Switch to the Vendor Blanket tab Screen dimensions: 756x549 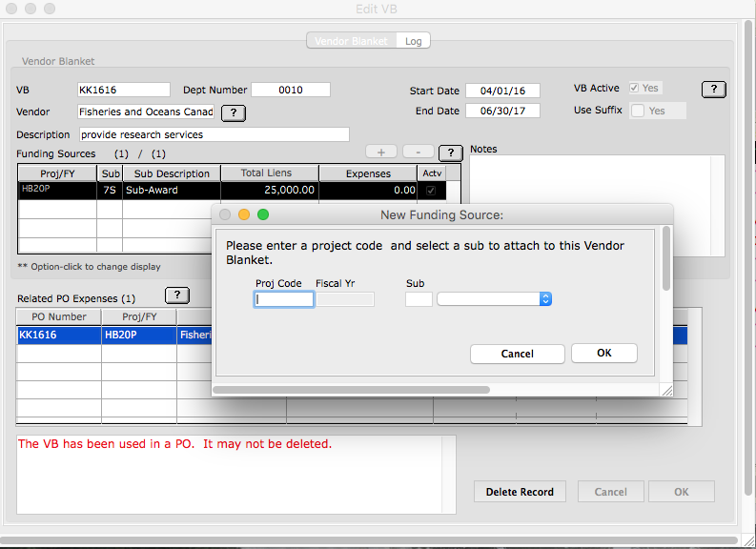point(351,41)
